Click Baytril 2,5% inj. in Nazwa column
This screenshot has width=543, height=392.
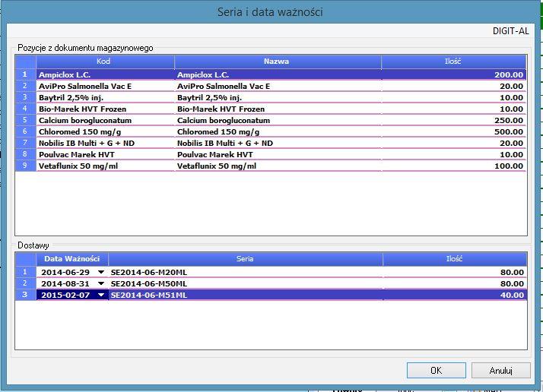pos(278,97)
